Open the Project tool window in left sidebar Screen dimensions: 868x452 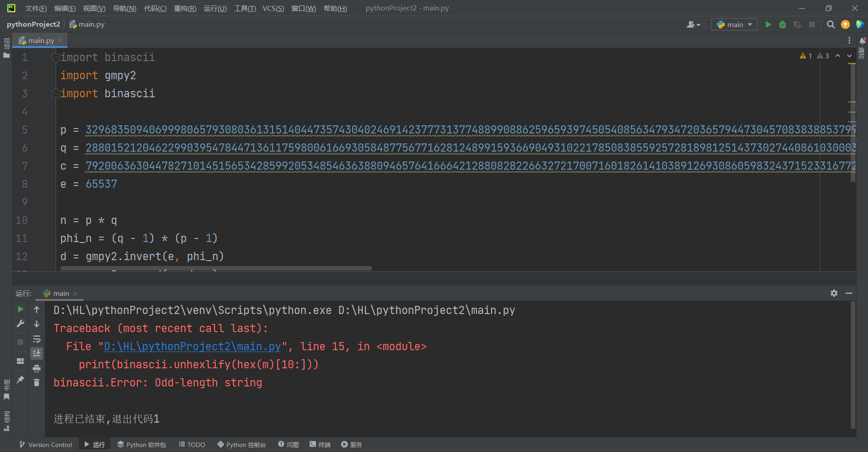(x=6, y=48)
